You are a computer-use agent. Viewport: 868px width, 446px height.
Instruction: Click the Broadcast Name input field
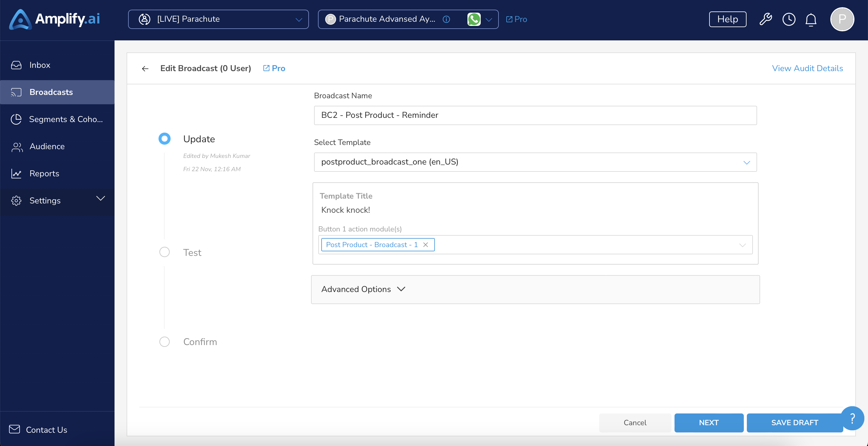click(535, 115)
